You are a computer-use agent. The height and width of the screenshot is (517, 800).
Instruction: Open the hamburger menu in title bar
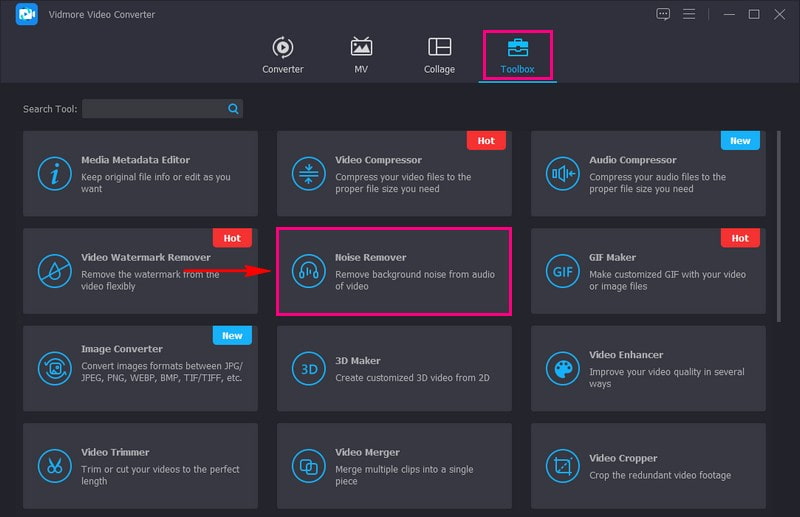pos(689,14)
